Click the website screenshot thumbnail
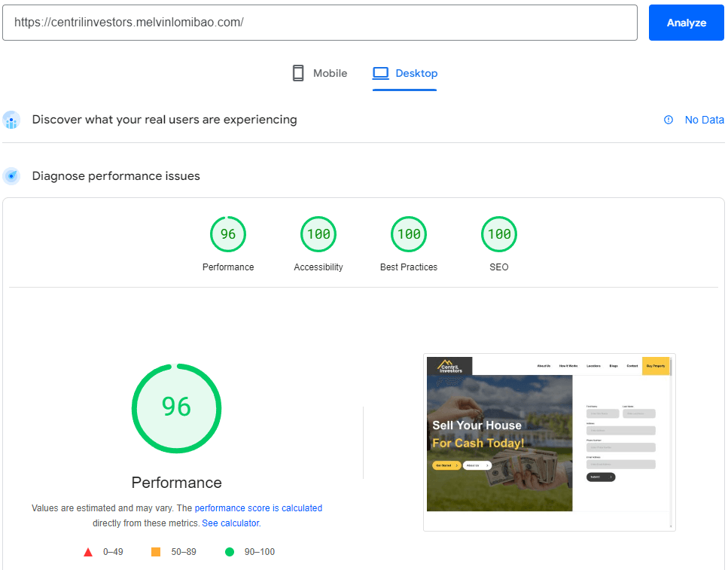728x570 pixels. click(549, 441)
